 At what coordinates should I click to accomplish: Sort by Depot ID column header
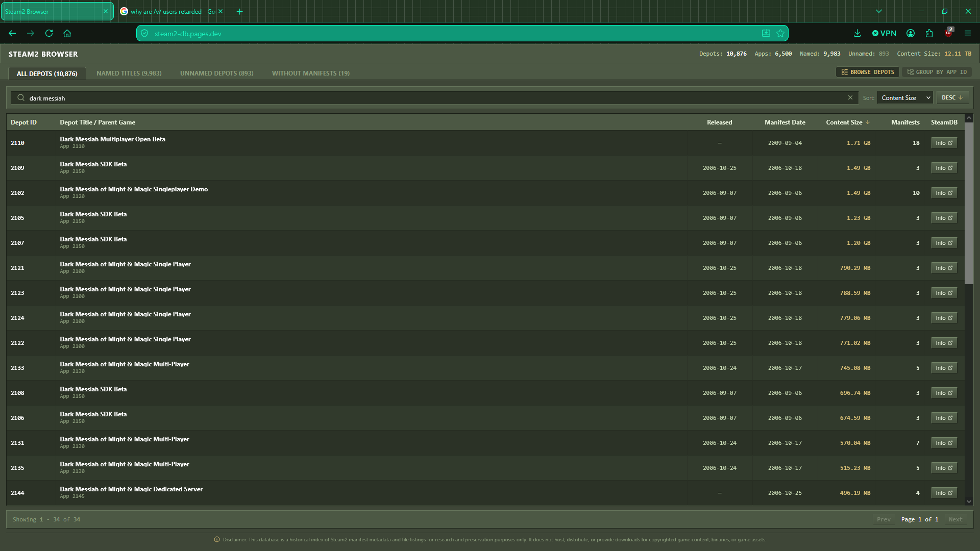pos(23,122)
